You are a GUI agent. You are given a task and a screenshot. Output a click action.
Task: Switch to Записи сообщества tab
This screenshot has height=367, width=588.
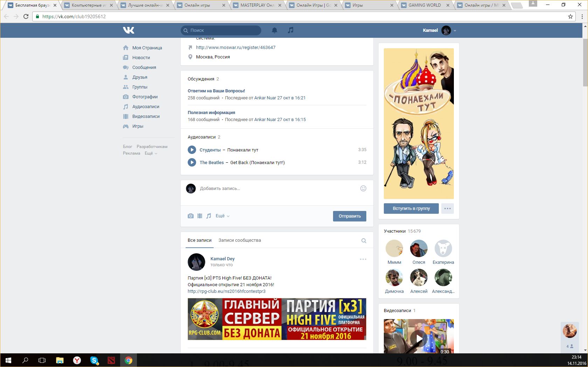pos(240,240)
